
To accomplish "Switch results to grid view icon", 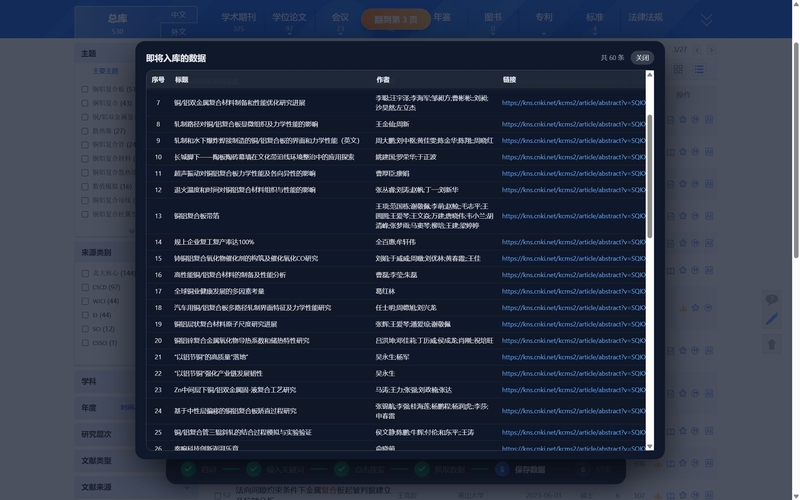I will [x=678, y=69].
